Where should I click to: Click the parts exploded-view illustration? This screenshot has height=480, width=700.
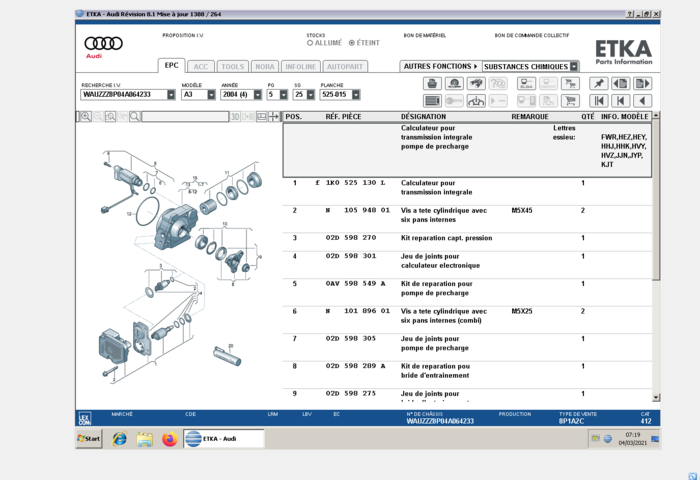(179, 267)
